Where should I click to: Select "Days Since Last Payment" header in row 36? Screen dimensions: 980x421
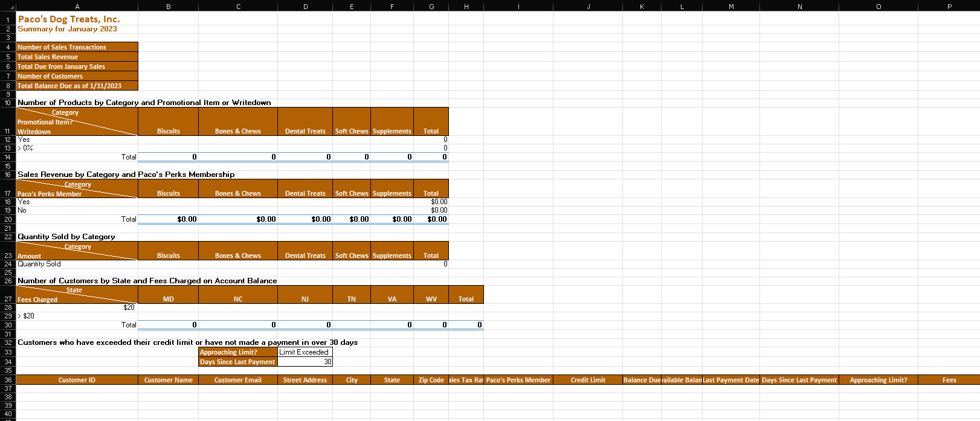(x=799, y=380)
